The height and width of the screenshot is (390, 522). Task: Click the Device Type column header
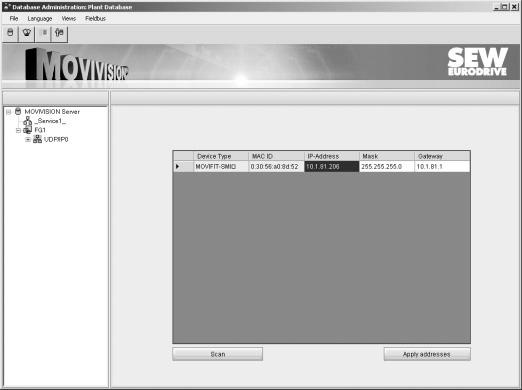221,156
